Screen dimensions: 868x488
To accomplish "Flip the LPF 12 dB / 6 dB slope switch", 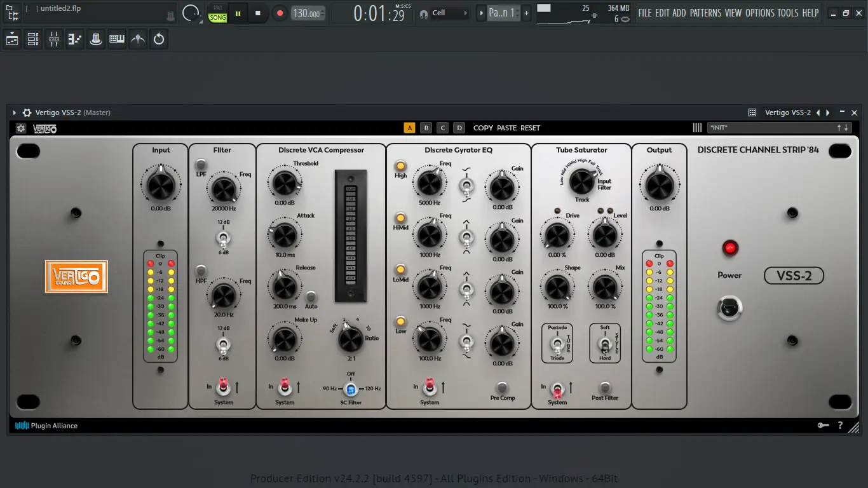I will click(223, 239).
